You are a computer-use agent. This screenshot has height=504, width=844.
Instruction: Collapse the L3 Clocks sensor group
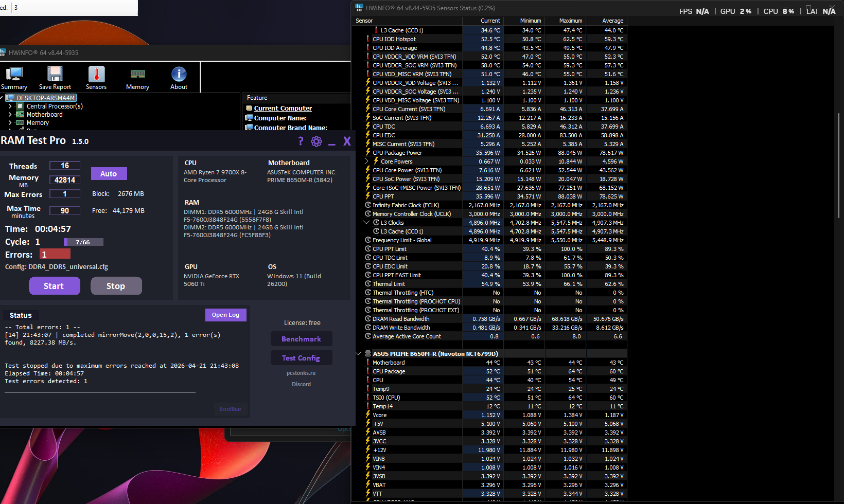coord(367,223)
